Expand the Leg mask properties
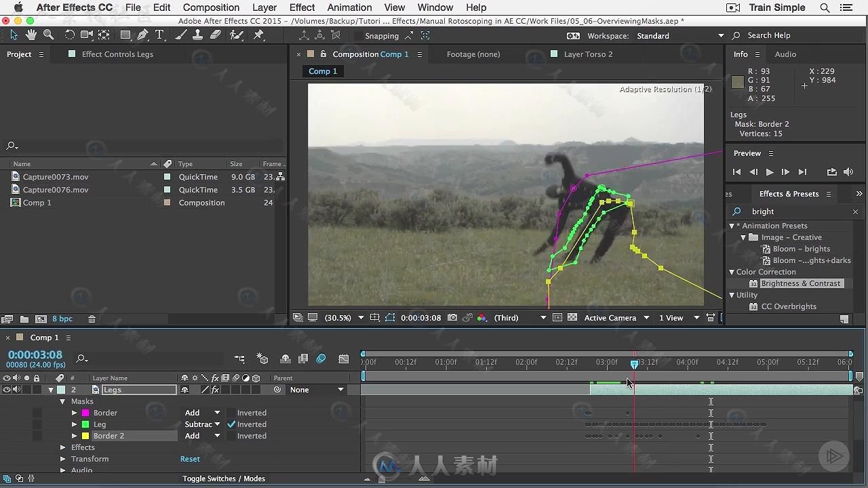 pos(75,424)
